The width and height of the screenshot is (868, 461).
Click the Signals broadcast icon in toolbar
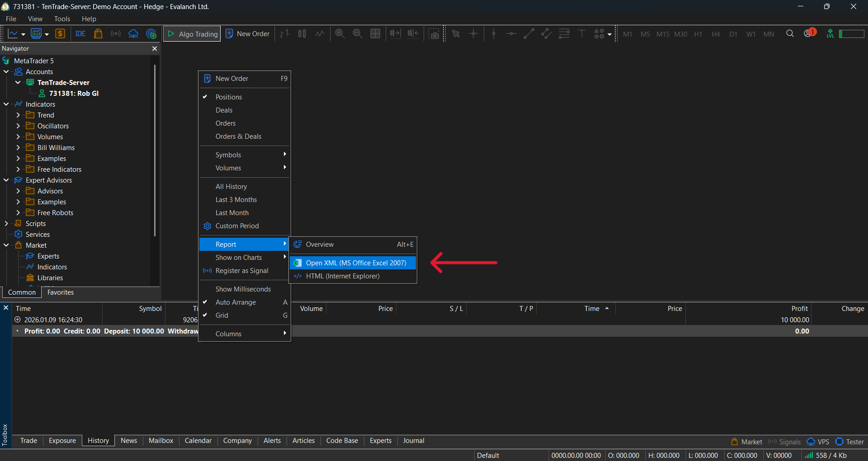coord(116,34)
